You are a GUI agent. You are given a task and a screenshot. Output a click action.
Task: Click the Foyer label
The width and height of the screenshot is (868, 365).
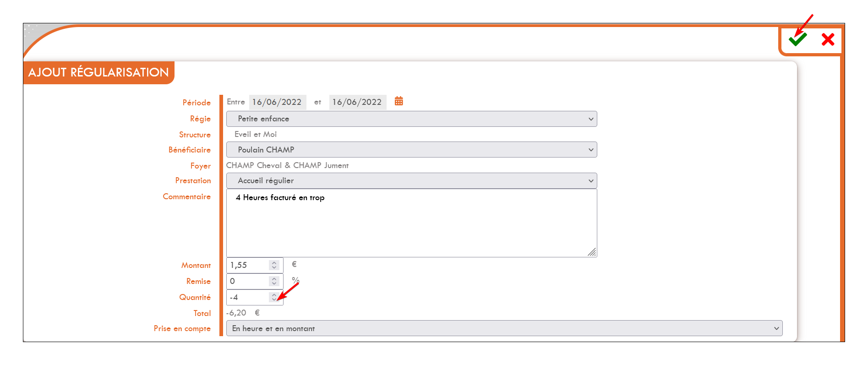tap(201, 166)
